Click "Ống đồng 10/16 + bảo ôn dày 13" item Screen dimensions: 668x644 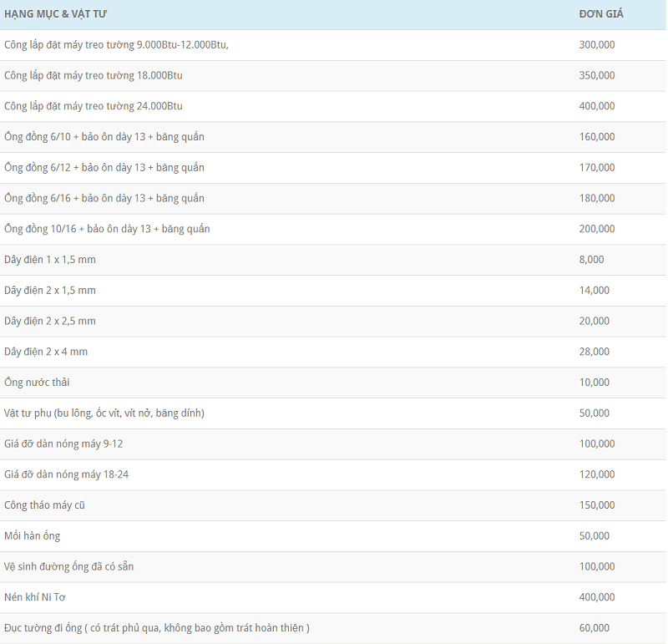(x=107, y=229)
